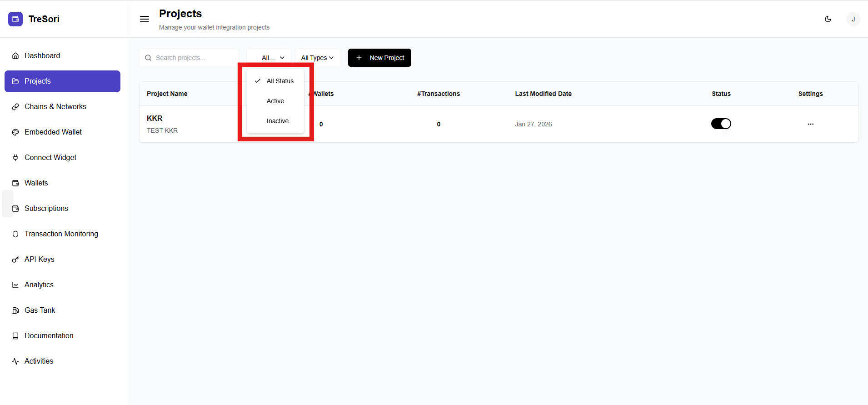Go to Transaction Monitoring page
The width and height of the screenshot is (868, 405).
point(61,234)
